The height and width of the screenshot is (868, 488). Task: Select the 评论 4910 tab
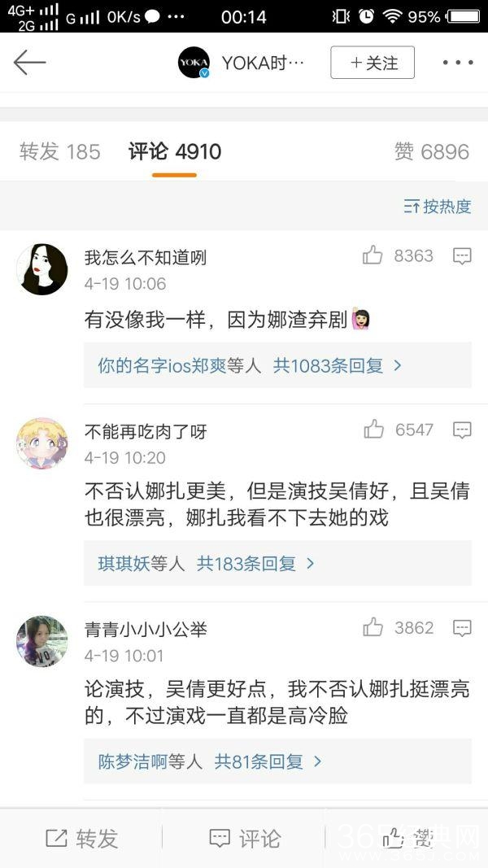pyautogui.click(x=175, y=151)
